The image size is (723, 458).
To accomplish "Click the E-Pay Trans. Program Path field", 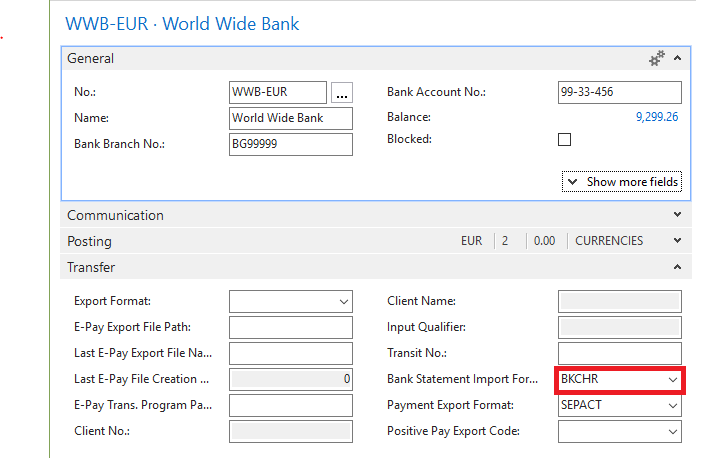I will tap(290, 405).
